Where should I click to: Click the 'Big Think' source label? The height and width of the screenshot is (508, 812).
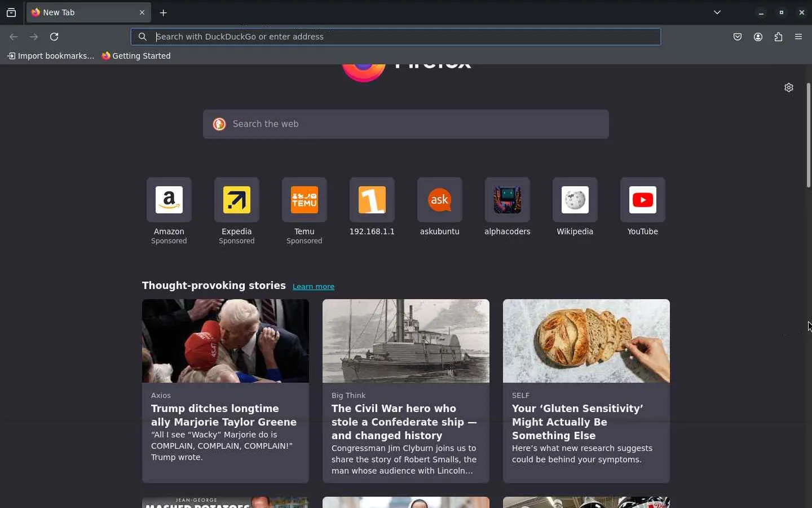348,396
